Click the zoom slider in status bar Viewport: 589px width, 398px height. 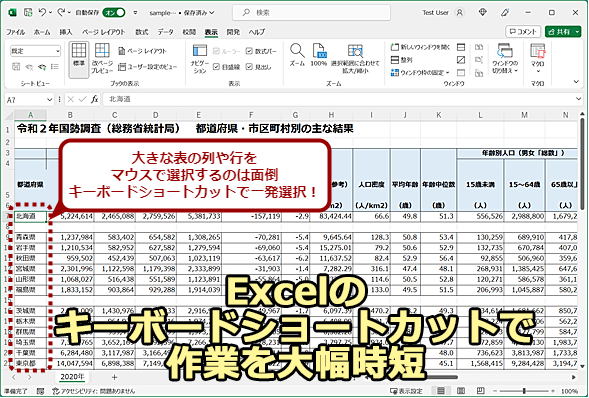[524, 391]
